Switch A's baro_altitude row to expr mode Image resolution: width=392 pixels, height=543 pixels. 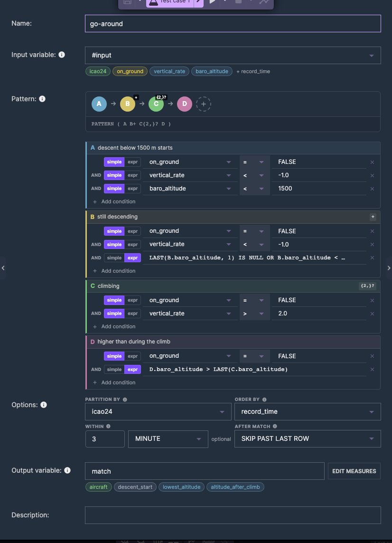click(132, 189)
